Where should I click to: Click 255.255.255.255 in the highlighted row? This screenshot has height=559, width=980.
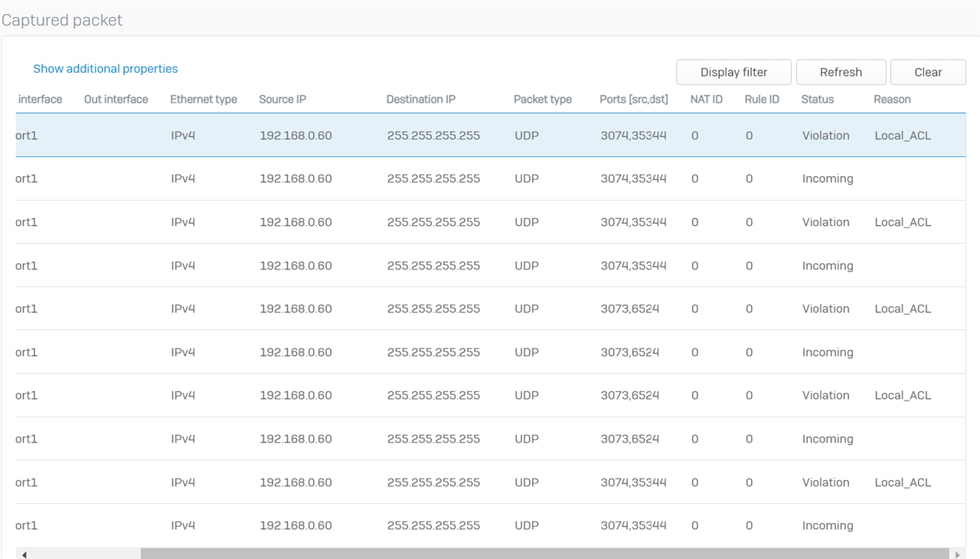click(433, 136)
